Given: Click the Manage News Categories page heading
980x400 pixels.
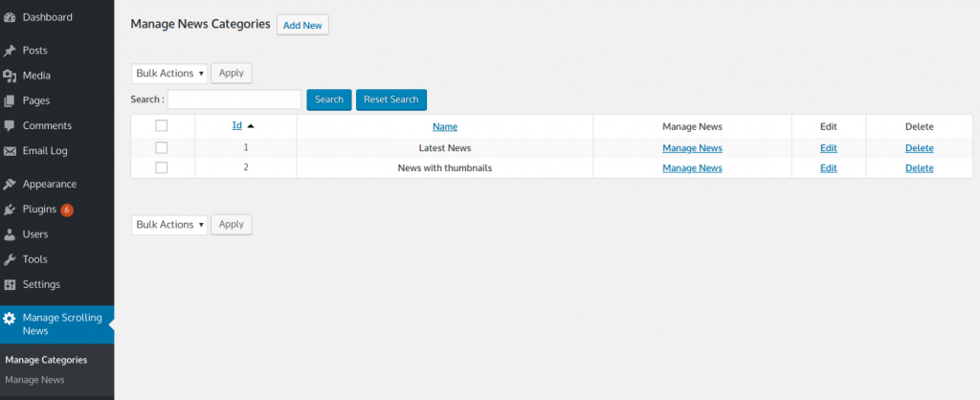Looking at the screenshot, I should 201,24.
